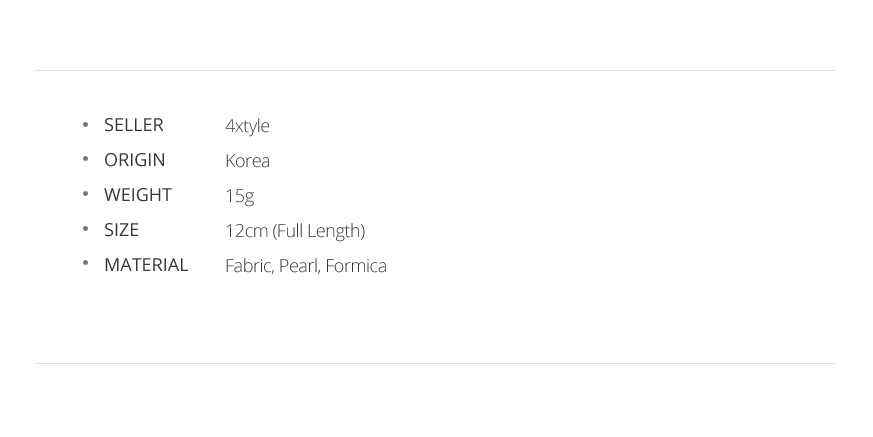This screenshot has height=437, width=873.
Task: Click the top horizontal divider line
Action: 435,70
